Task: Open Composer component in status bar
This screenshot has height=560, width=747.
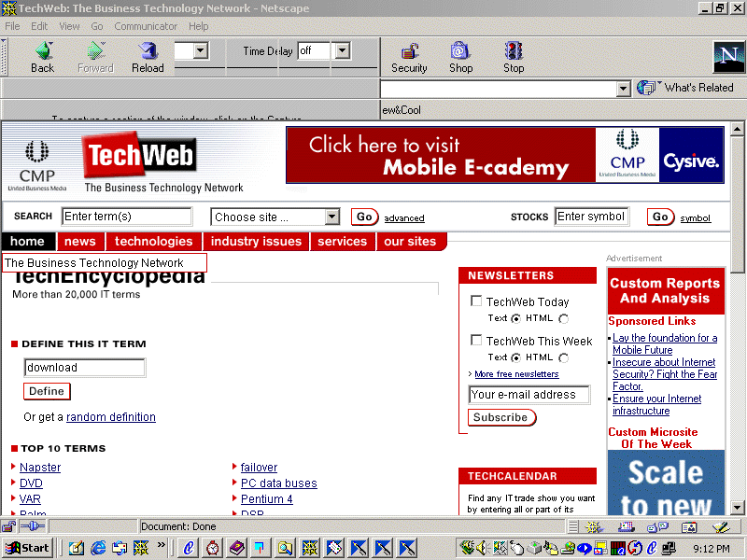Action: (721, 526)
